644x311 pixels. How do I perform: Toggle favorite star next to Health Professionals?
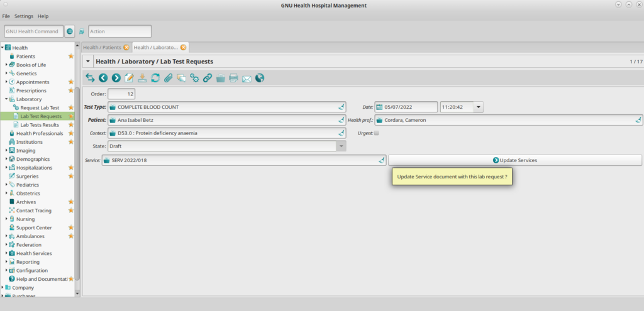pos(71,133)
